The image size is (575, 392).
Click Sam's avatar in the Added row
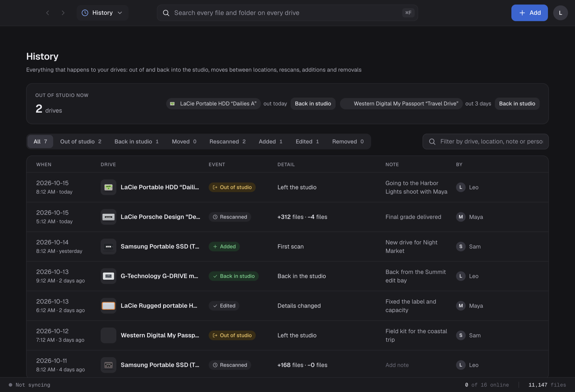[x=461, y=246]
